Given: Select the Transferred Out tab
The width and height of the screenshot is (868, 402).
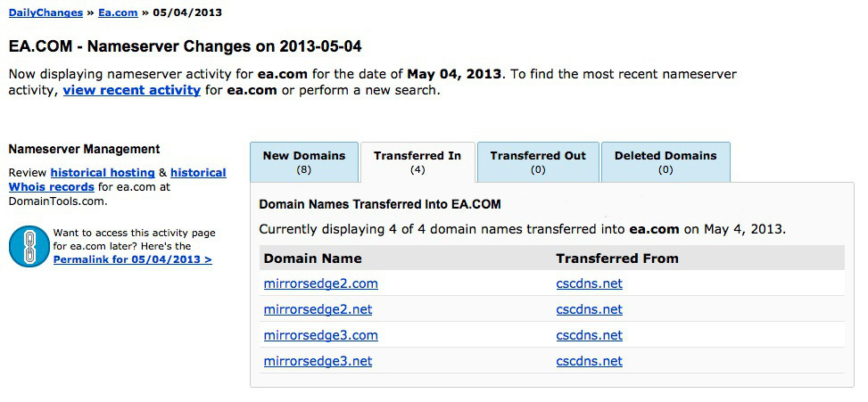Looking at the screenshot, I should pyautogui.click(x=538, y=162).
